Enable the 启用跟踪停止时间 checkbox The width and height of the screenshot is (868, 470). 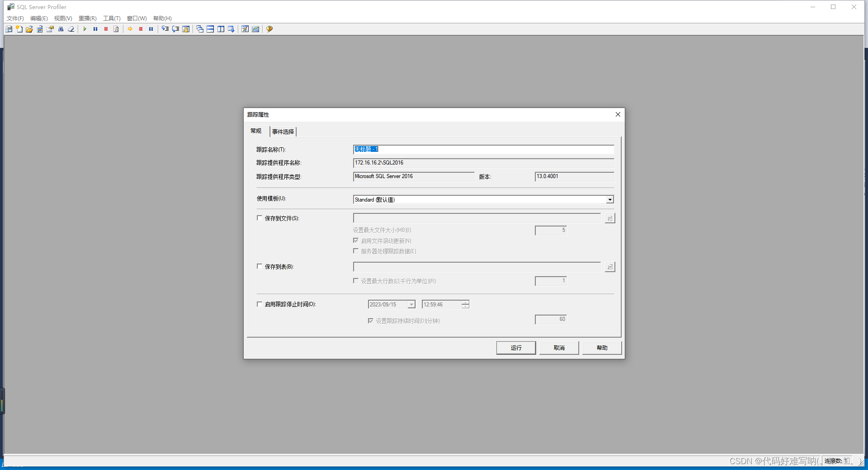click(x=259, y=304)
